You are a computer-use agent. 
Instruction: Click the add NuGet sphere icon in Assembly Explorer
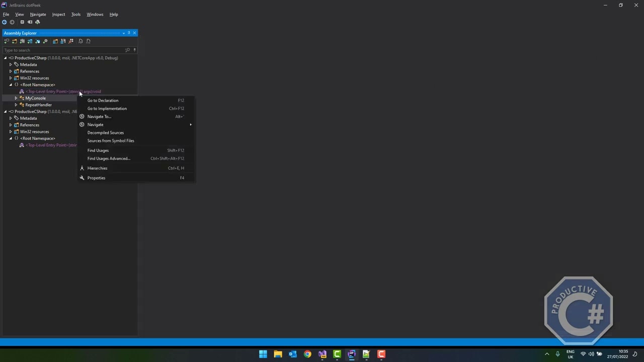tap(37, 41)
